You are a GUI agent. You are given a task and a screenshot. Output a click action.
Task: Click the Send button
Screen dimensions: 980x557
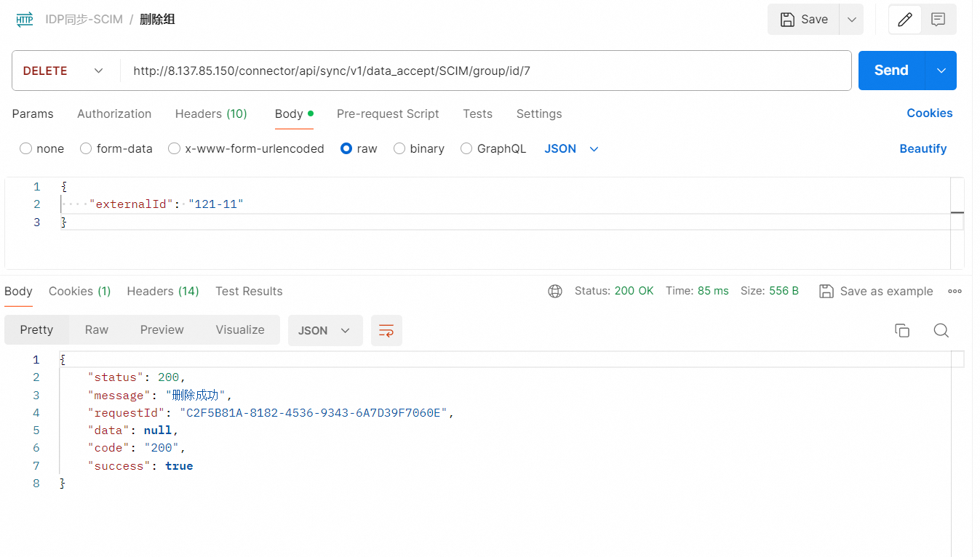click(x=891, y=71)
